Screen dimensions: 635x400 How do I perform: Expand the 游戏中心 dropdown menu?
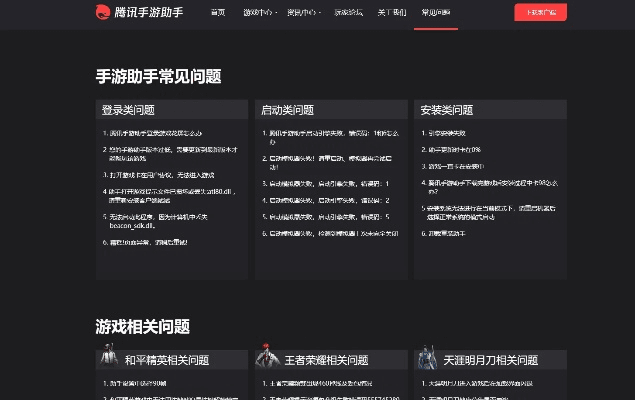(x=260, y=13)
